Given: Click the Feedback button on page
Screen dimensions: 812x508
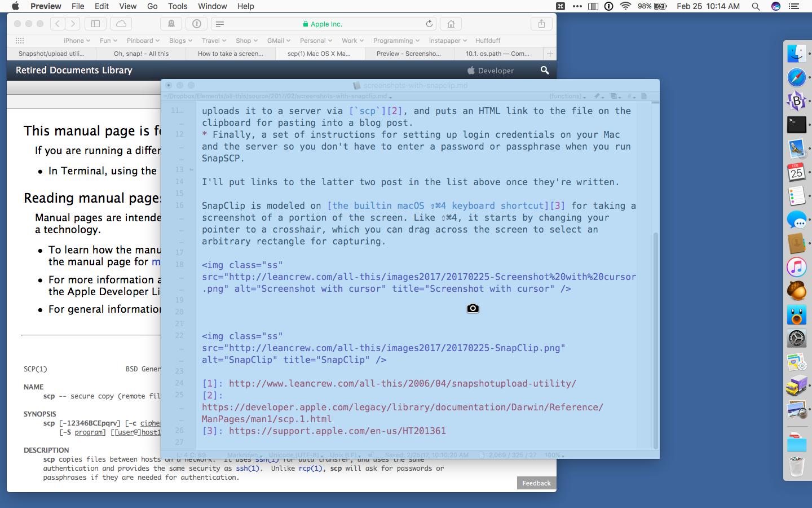Looking at the screenshot, I should tap(536, 483).
